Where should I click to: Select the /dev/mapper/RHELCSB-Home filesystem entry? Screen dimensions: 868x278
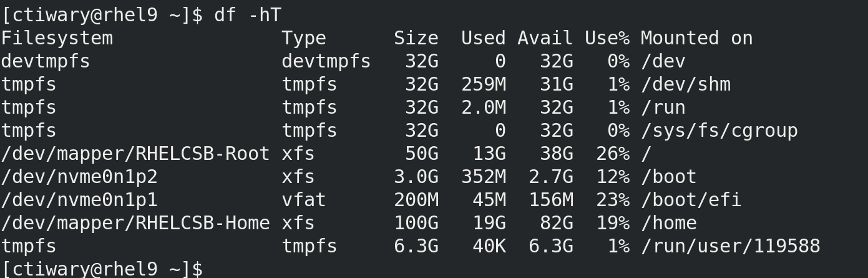point(135,223)
